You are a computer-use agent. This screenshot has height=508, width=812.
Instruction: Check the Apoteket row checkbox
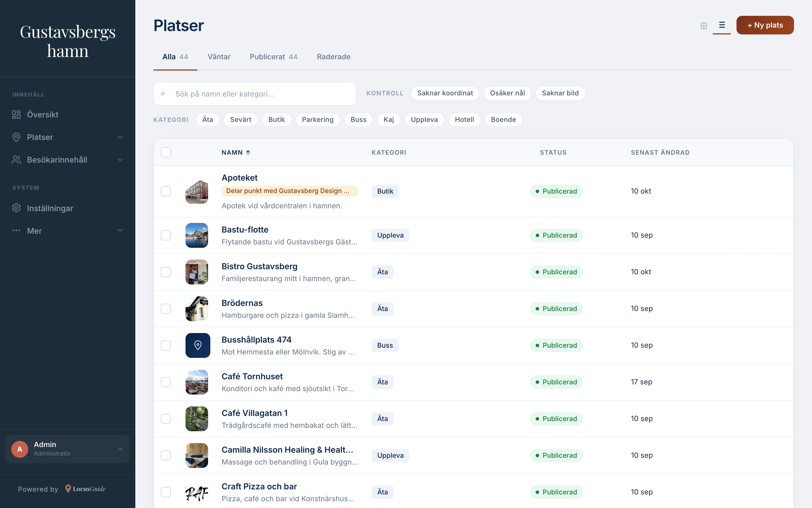[166, 191]
